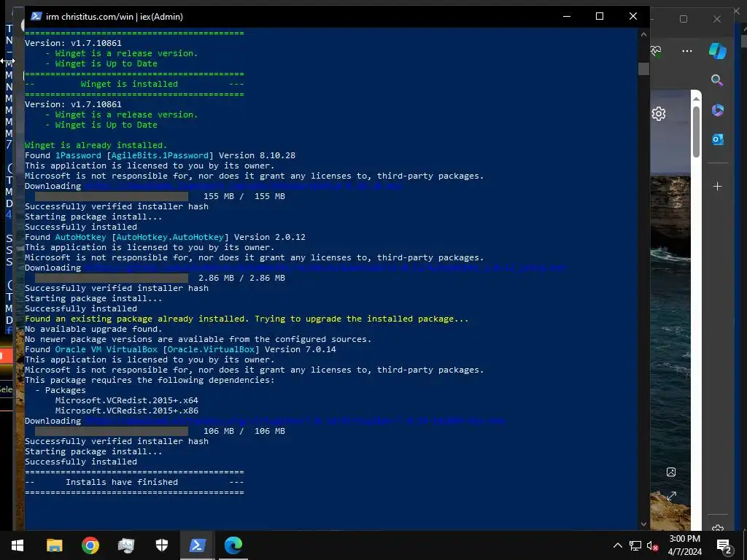
Task: Open Outlook in the Edge sidebar
Action: (718, 139)
